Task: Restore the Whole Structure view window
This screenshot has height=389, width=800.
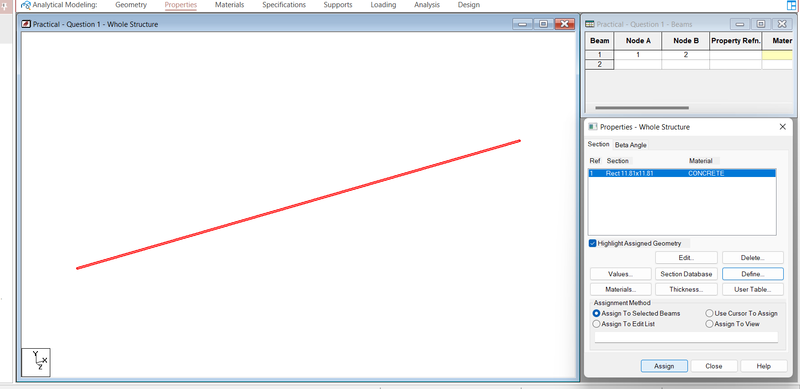Action: click(x=543, y=24)
